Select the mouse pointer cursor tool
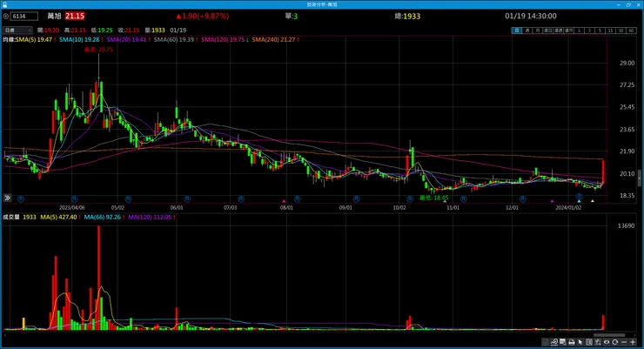The image size is (644, 349). pyautogui.click(x=580, y=342)
